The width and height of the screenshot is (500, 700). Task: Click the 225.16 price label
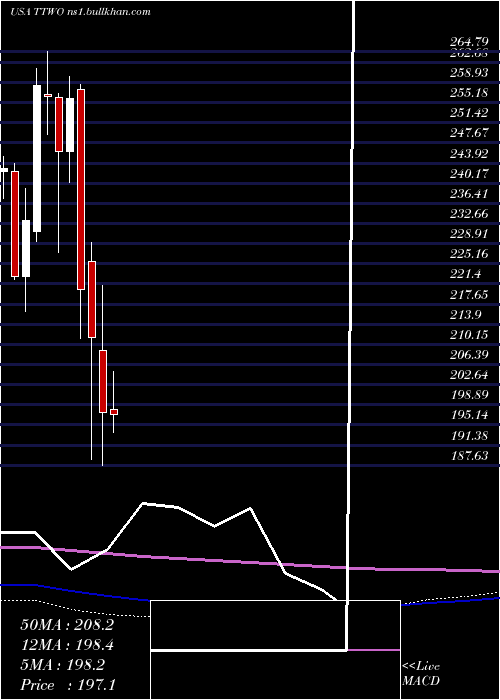[468, 254]
